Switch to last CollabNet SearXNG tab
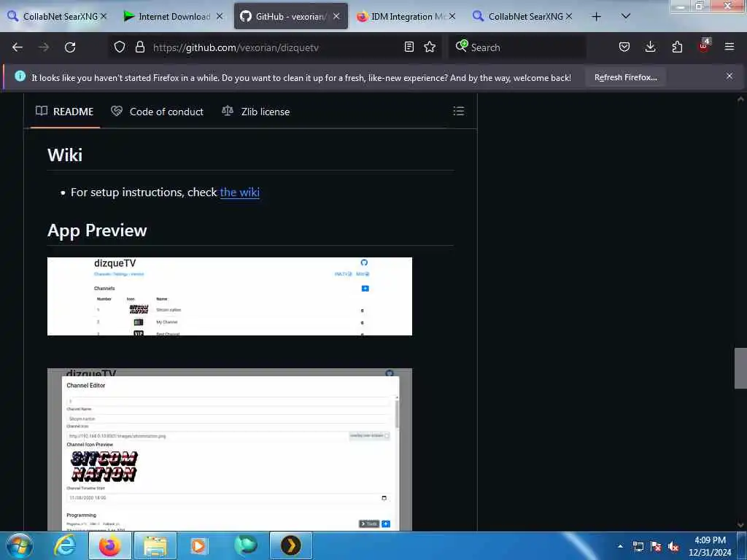 pos(521,17)
